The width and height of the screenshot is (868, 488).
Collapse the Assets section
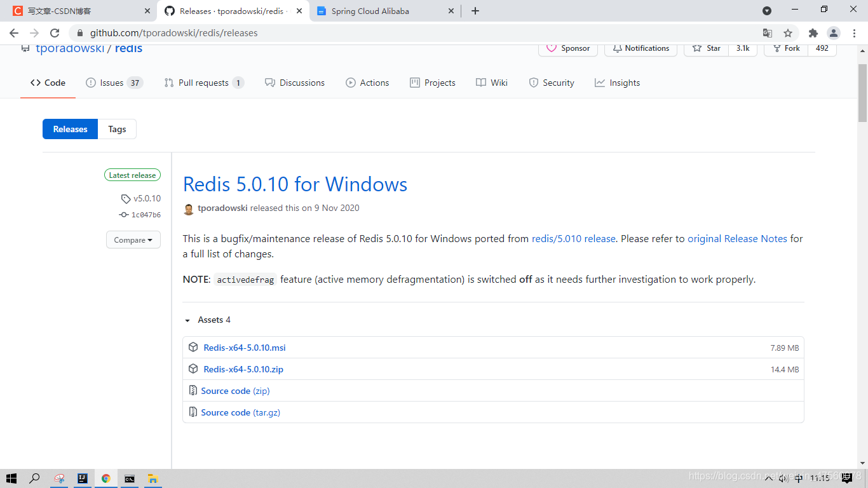pos(207,320)
